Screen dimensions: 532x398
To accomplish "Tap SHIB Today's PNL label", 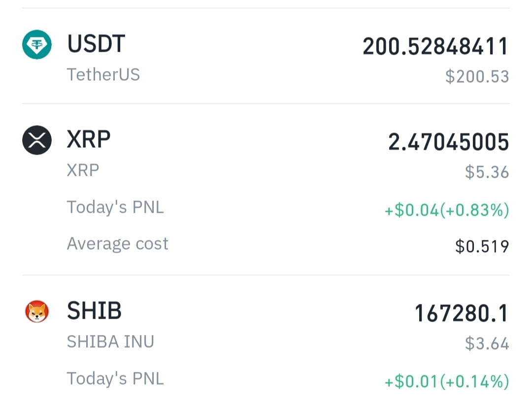I will (115, 379).
